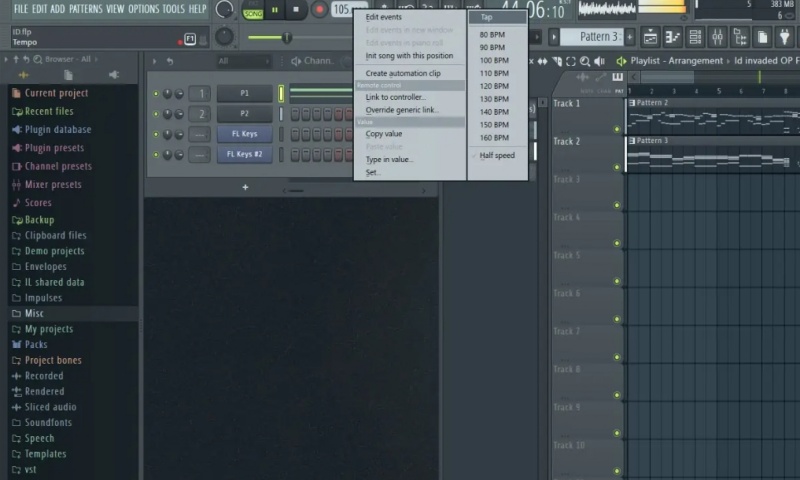Click the project files page icon

click(x=762, y=37)
